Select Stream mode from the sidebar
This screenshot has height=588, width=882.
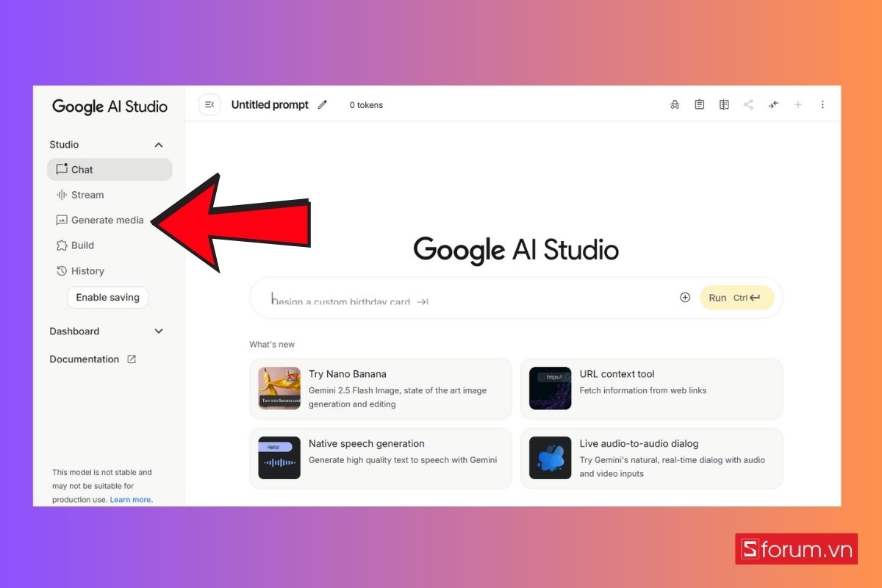(x=87, y=194)
